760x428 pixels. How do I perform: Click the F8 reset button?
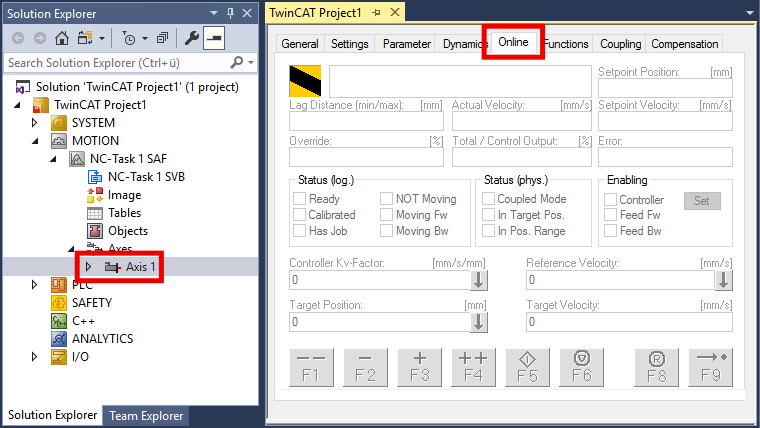(x=657, y=367)
